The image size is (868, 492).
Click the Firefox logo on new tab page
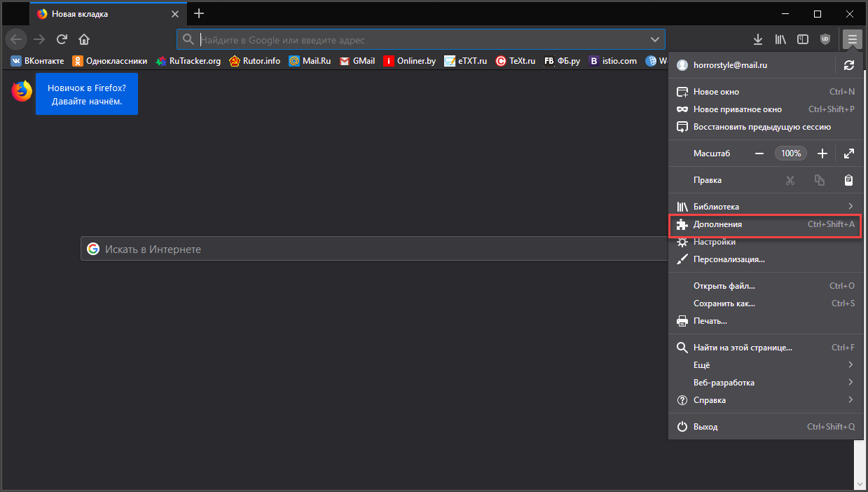(x=22, y=91)
